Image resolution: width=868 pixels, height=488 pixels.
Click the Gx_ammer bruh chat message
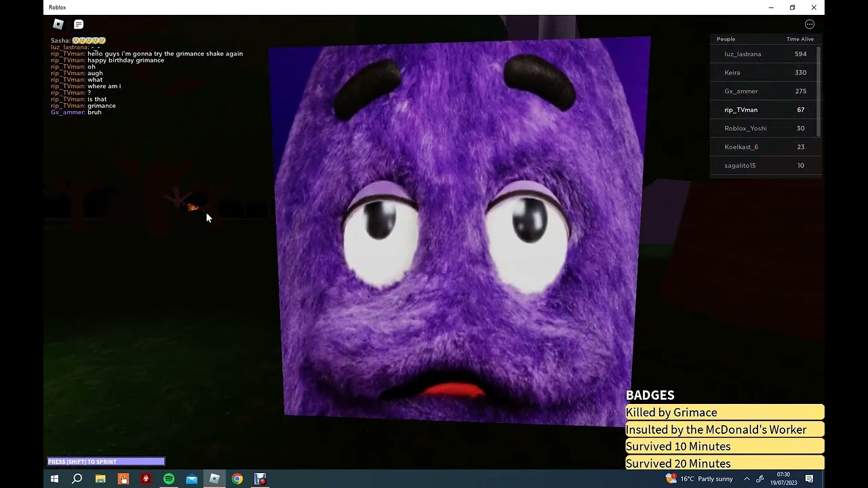point(76,113)
